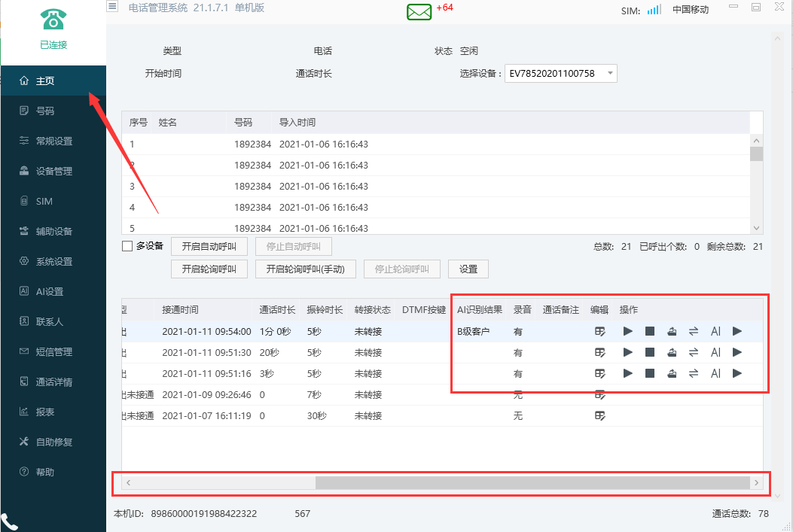Click the connected telephone icon above 已连接
This screenshot has height=532, width=793.
tap(53, 20)
